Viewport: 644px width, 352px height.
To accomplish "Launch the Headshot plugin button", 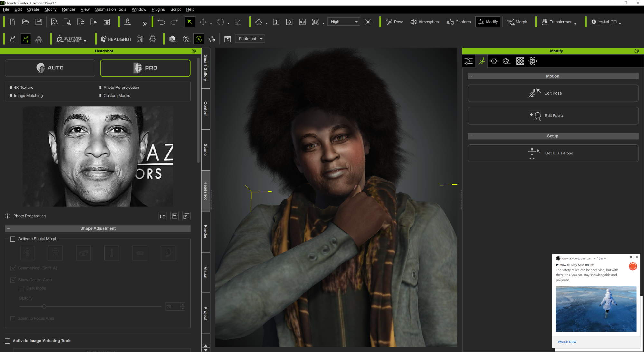I will 116,39.
